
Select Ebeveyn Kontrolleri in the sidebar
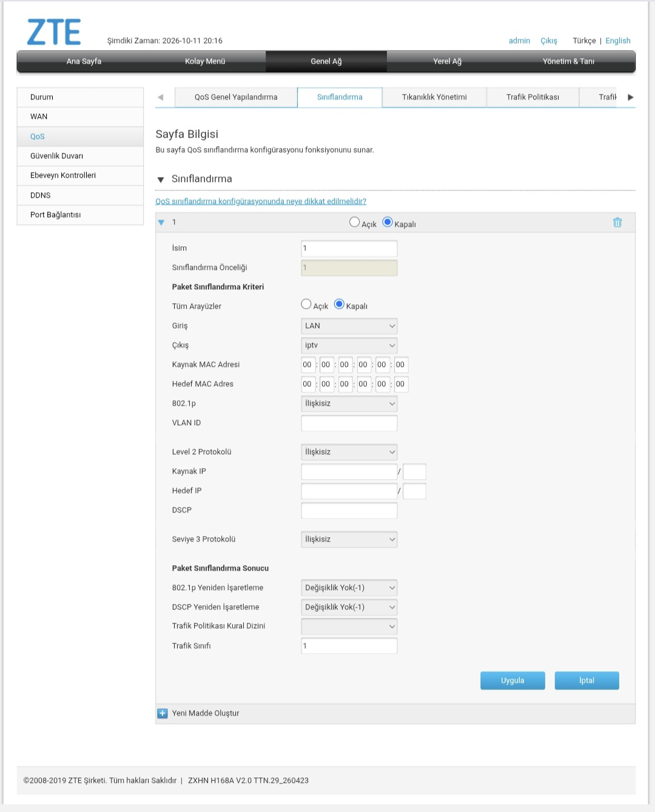(80, 175)
